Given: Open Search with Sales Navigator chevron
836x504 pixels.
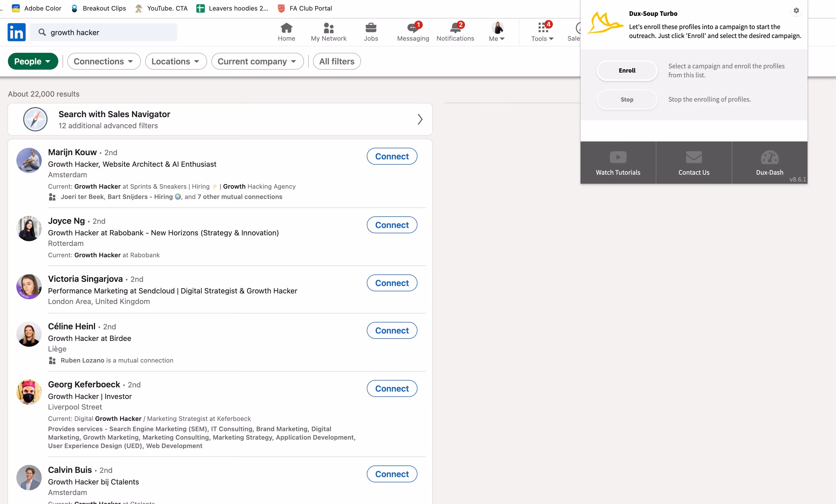Looking at the screenshot, I should (x=420, y=119).
